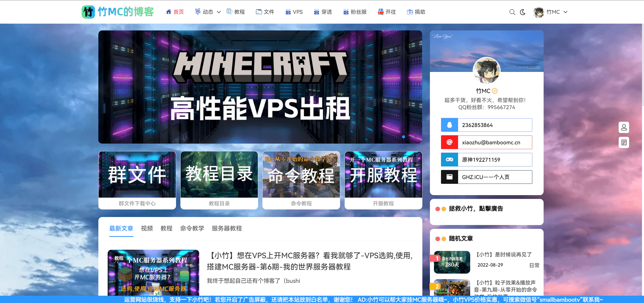This screenshot has height=303, width=644.
Task: Click the Minecraft VPS出租 banner
Action: click(x=260, y=87)
